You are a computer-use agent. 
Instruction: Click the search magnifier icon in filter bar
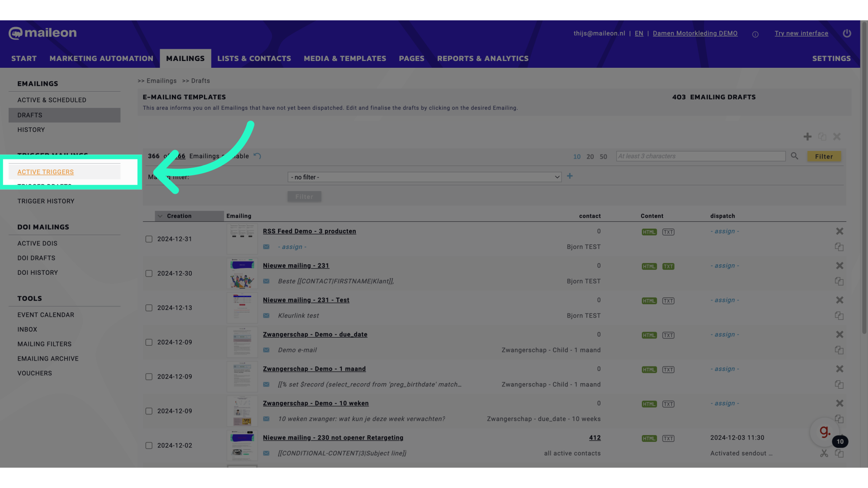(795, 157)
